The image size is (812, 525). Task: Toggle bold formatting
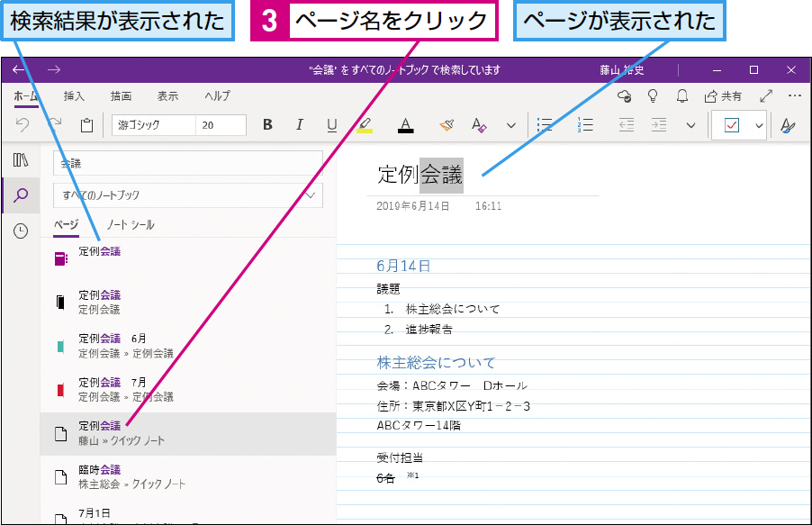point(267,125)
